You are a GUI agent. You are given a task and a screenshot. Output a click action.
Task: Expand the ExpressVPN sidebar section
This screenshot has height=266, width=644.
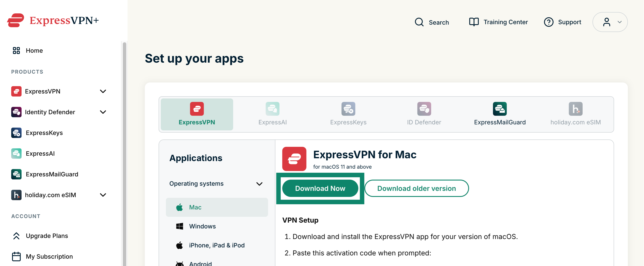pyautogui.click(x=103, y=91)
